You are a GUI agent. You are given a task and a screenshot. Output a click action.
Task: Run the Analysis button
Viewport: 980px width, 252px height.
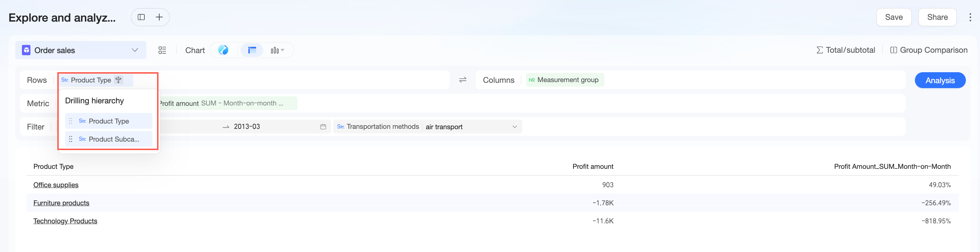(x=940, y=80)
